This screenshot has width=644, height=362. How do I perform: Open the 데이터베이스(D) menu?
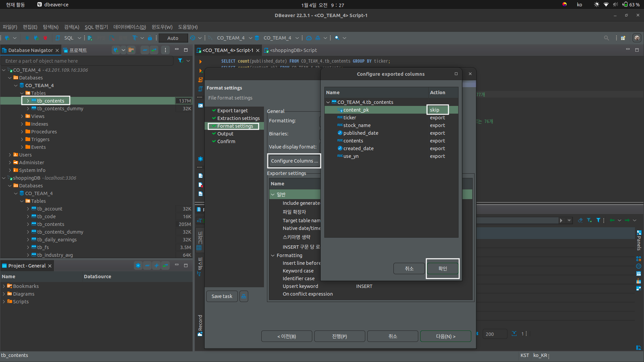click(129, 27)
